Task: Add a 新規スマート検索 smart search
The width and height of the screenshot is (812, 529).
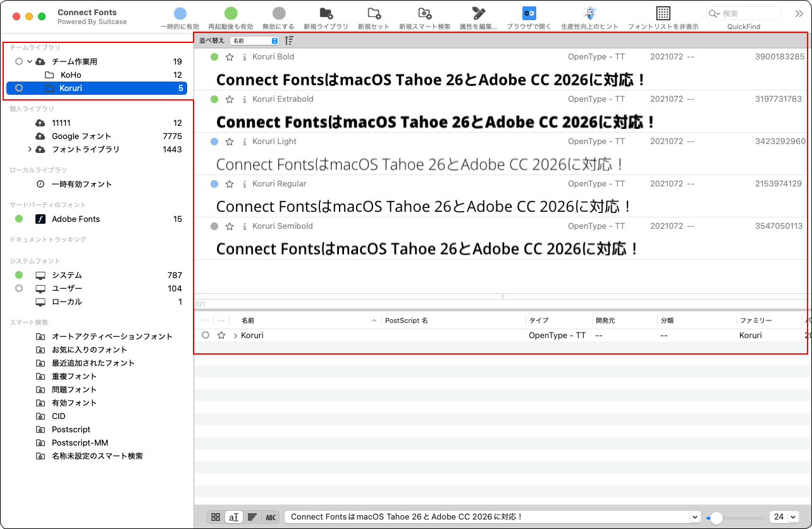Action: point(425,13)
